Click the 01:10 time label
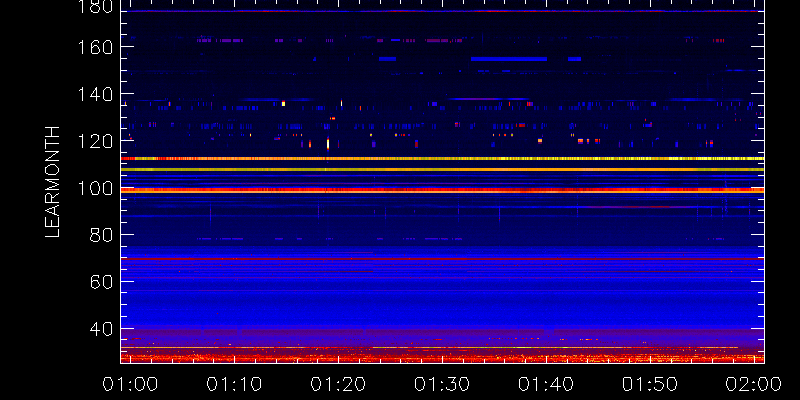800x400 pixels. coord(234,384)
